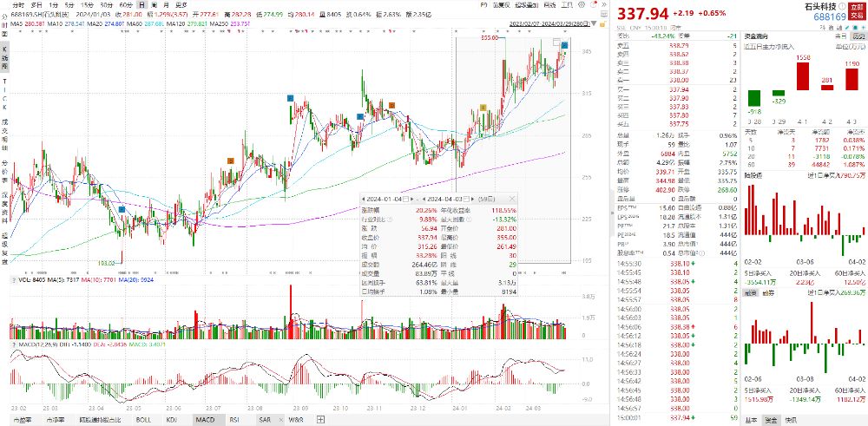
Task: Open the 画线 drawing tools
Action: [549, 4]
